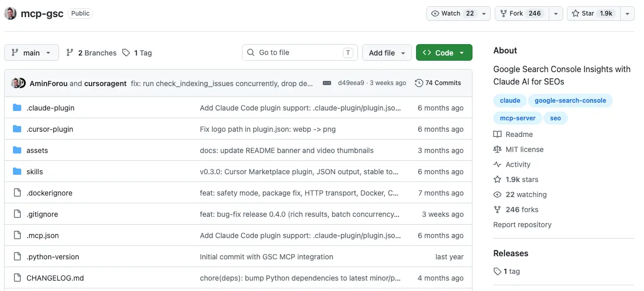Click the Activity pulse icon

[497, 164]
